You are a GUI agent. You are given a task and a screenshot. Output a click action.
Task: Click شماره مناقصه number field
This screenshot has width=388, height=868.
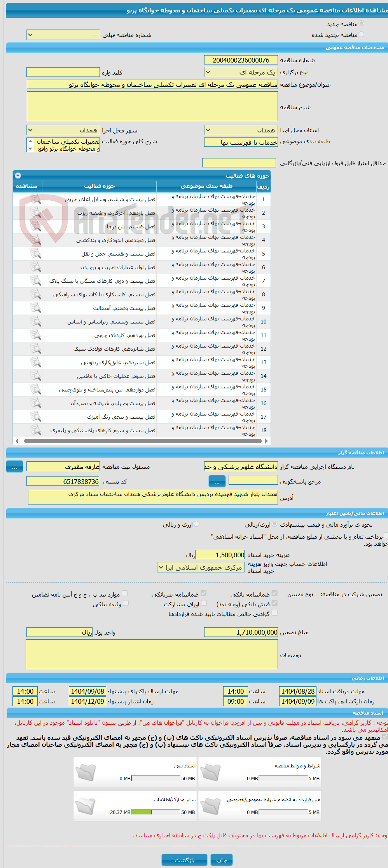point(241,60)
